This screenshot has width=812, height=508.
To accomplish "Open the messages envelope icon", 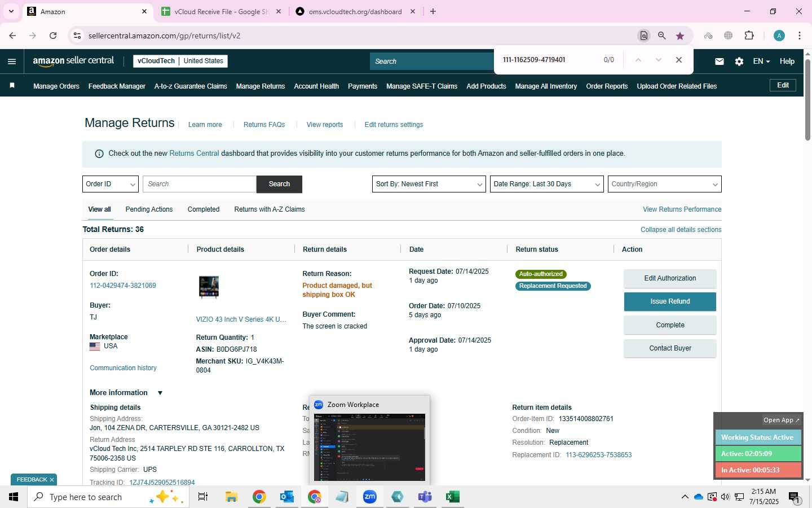I will tap(720, 62).
